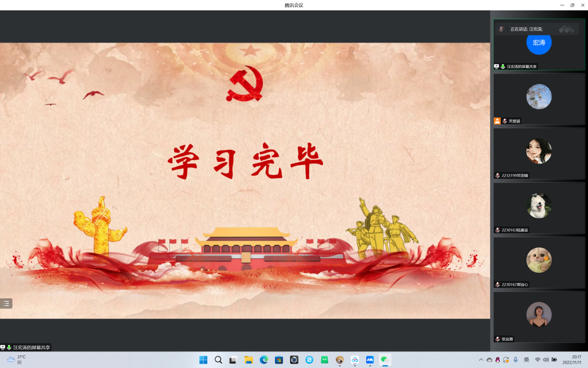The width and height of the screenshot is (588, 368).
Task: Open the Windows Start menu
Action: (203, 360)
